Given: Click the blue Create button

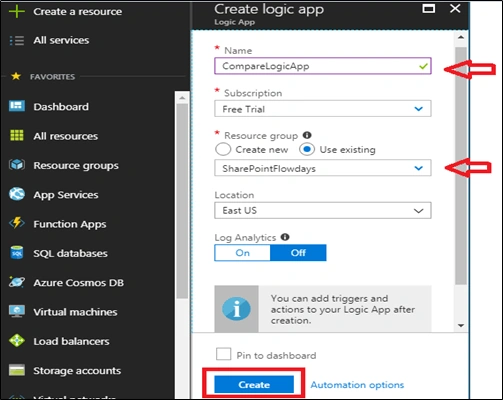Looking at the screenshot, I should 254,385.
